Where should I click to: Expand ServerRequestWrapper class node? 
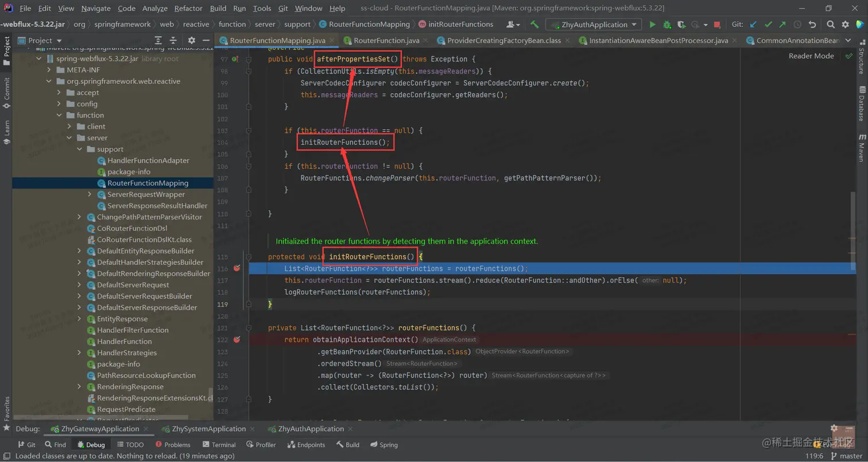pos(90,194)
